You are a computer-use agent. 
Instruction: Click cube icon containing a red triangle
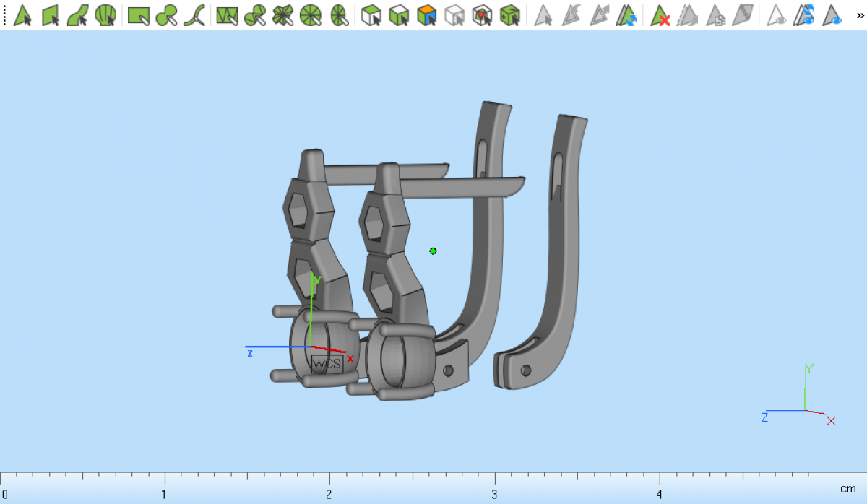coord(482,15)
